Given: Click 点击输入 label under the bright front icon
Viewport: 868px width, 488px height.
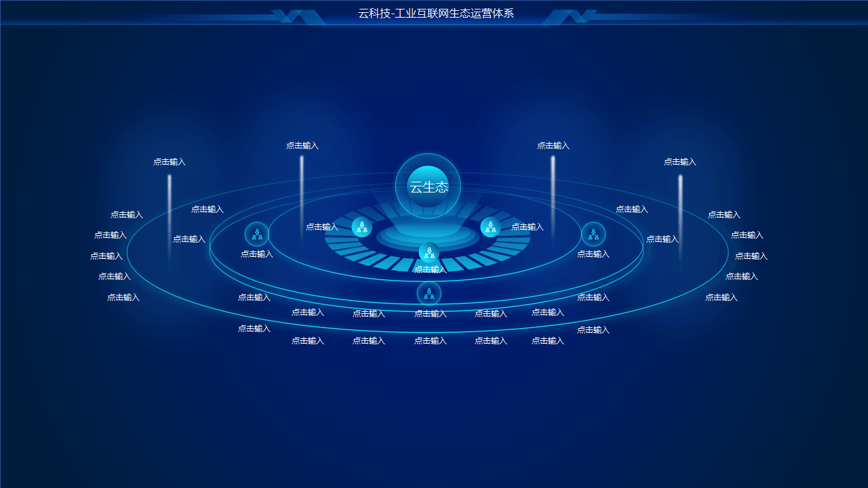Looking at the screenshot, I should coord(431,270).
